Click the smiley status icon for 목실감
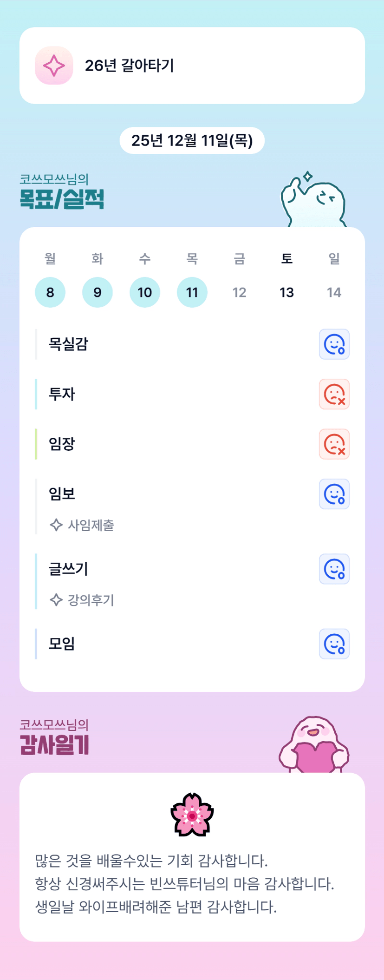The width and height of the screenshot is (384, 980). 334,344
